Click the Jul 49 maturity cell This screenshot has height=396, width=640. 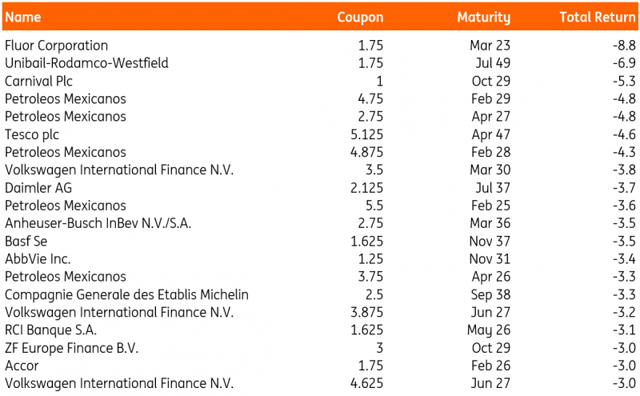[x=493, y=63]
